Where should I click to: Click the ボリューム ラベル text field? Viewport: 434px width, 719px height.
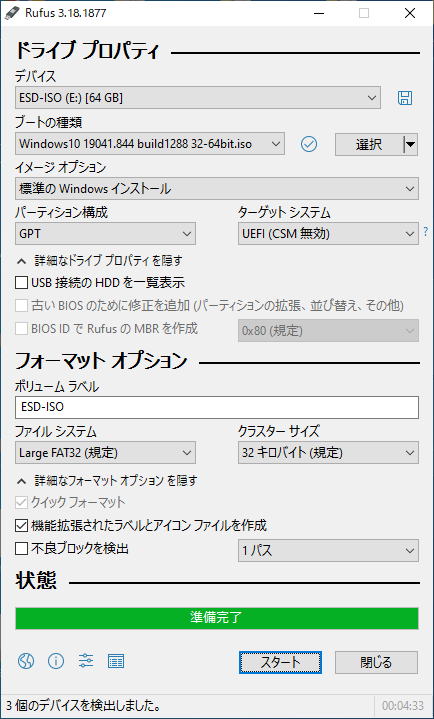217,408
